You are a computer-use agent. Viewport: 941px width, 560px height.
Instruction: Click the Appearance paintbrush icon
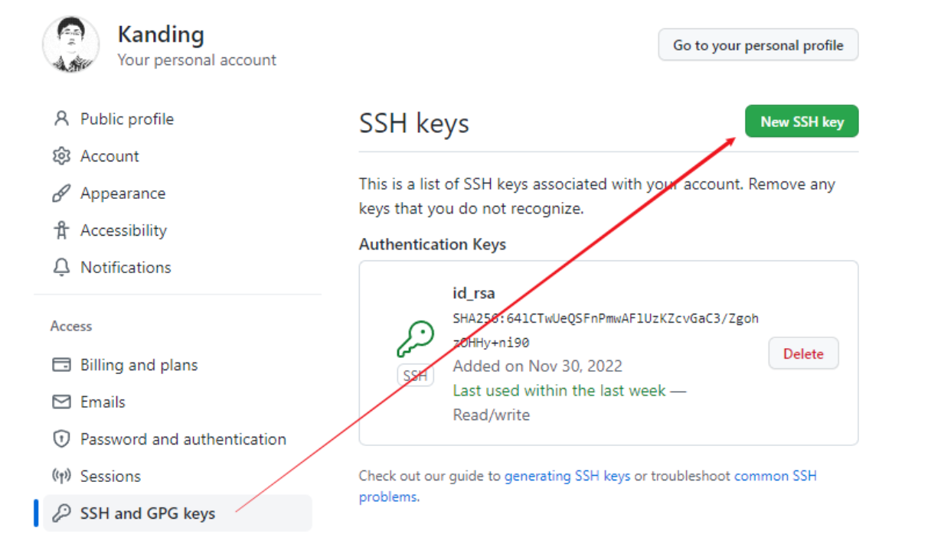[x=61, y=194]
